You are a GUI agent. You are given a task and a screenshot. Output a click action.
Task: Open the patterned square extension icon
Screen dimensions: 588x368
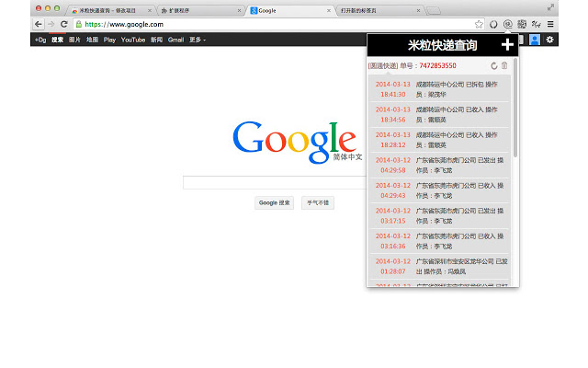tap(522, 25)
